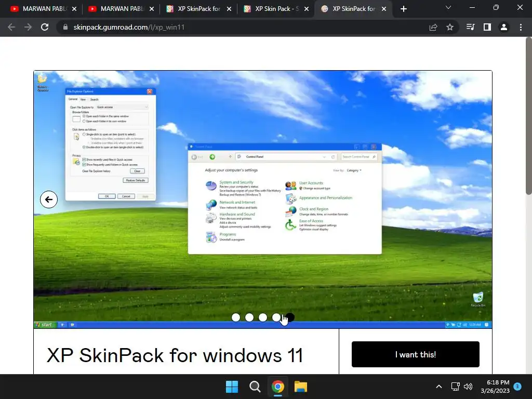Click the browser forward arrow
Image resolution: width=532 pixels, height=399 pixels.
28,27
